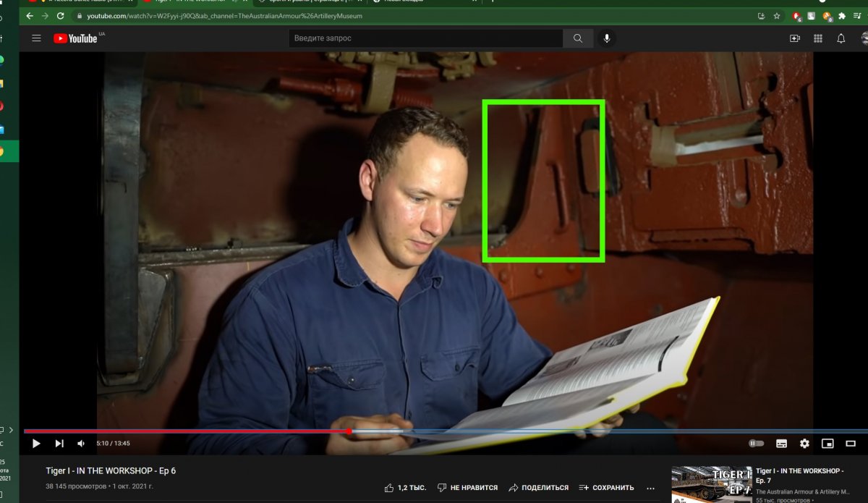Viewport: 868px width, 503px height.
Task: Click the ПОДЕЛИТЬСЯ share button
Action: point(538,488)
